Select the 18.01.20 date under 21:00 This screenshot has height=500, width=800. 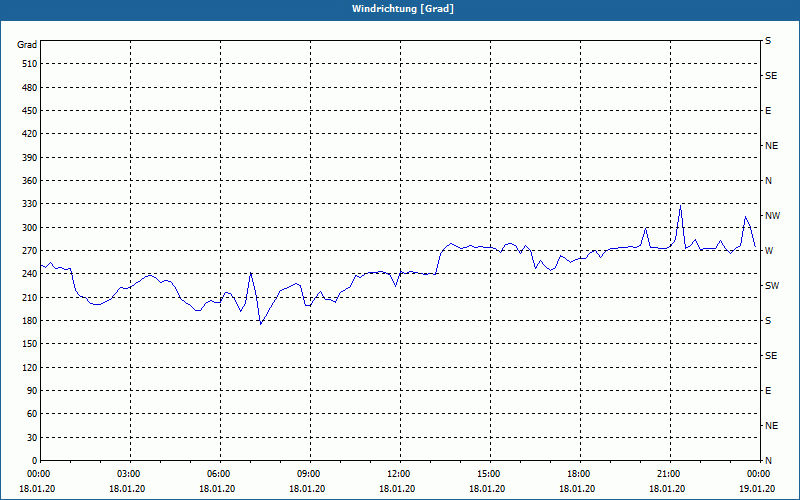click(x=667, y=489)
